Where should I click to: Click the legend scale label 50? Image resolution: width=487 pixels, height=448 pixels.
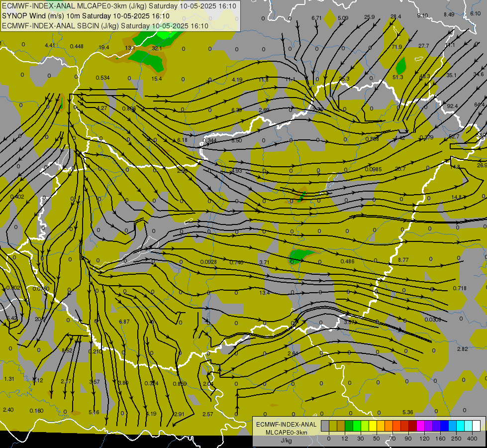coord(377,439)
